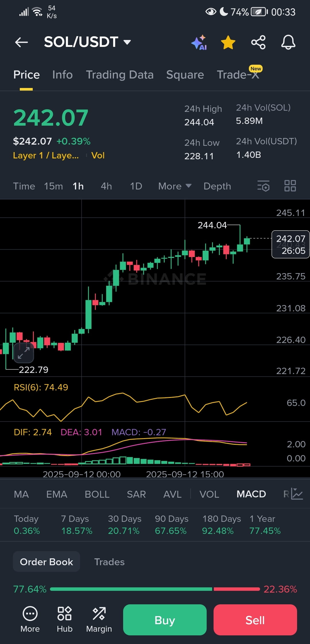Image resolution: width=310 pixels, height=644 pixels.
Task: Open chart settings icon
Action: tap(263, 186)
